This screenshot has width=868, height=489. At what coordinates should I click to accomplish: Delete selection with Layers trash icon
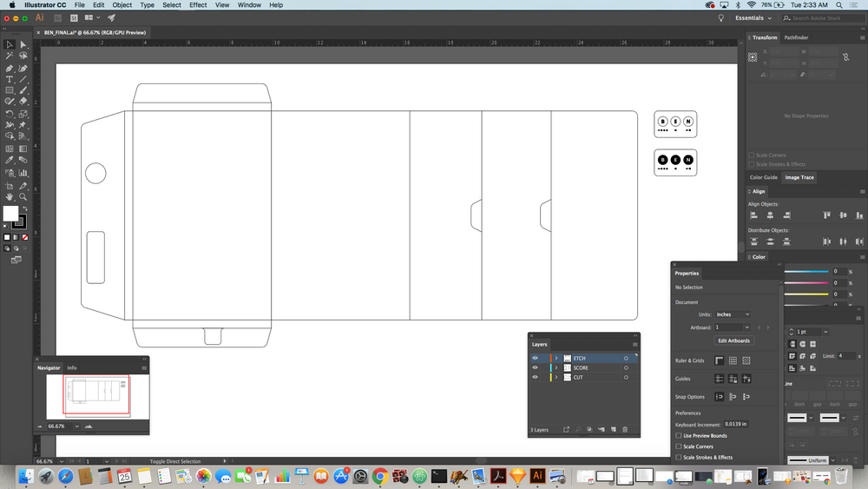[624, 429]
